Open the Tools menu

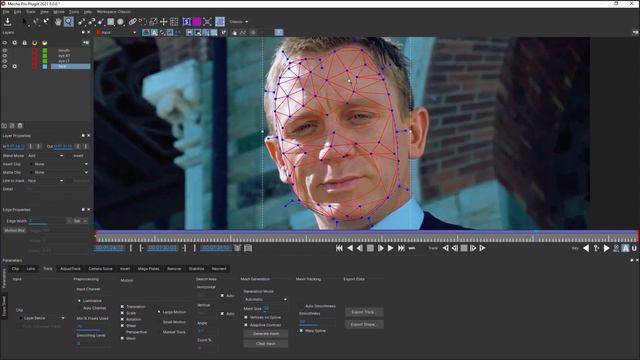74,12
